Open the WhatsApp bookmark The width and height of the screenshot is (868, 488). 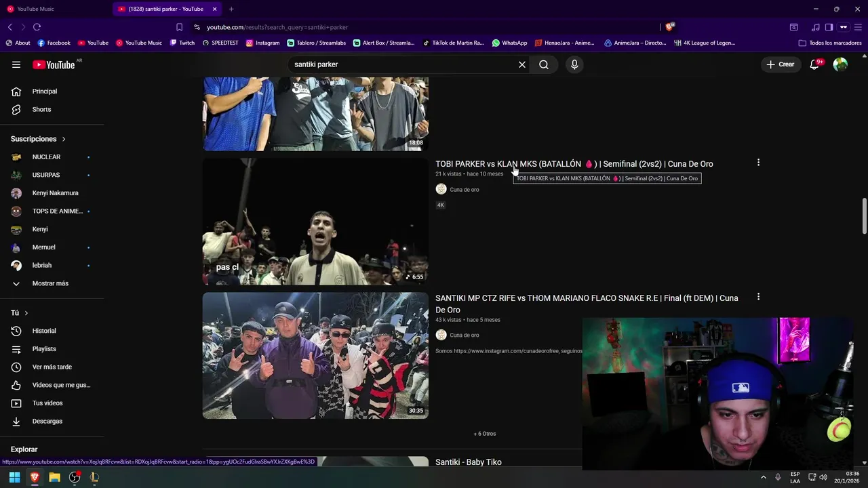tap(509, 43)
